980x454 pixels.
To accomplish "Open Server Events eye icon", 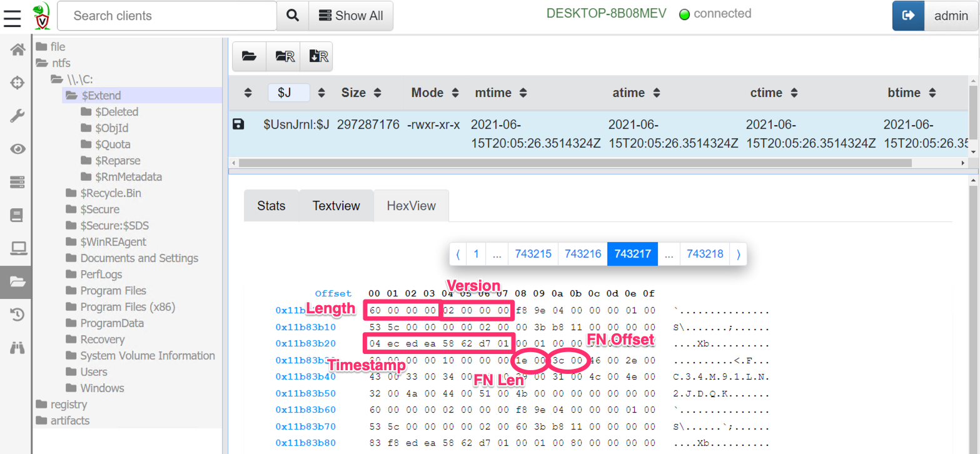I will 17,149.
